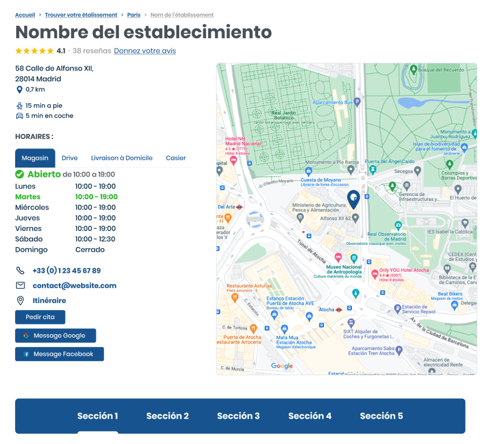Select the Columpios y Barras Deportivas marker
Viewport: 504px width, 444px height.
point(450,165)
